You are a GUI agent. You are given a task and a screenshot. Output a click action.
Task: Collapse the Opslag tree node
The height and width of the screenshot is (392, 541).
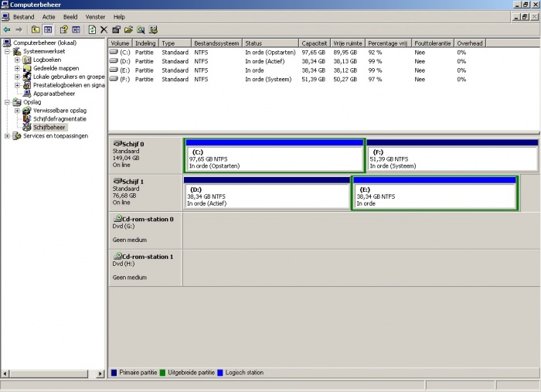8,102
